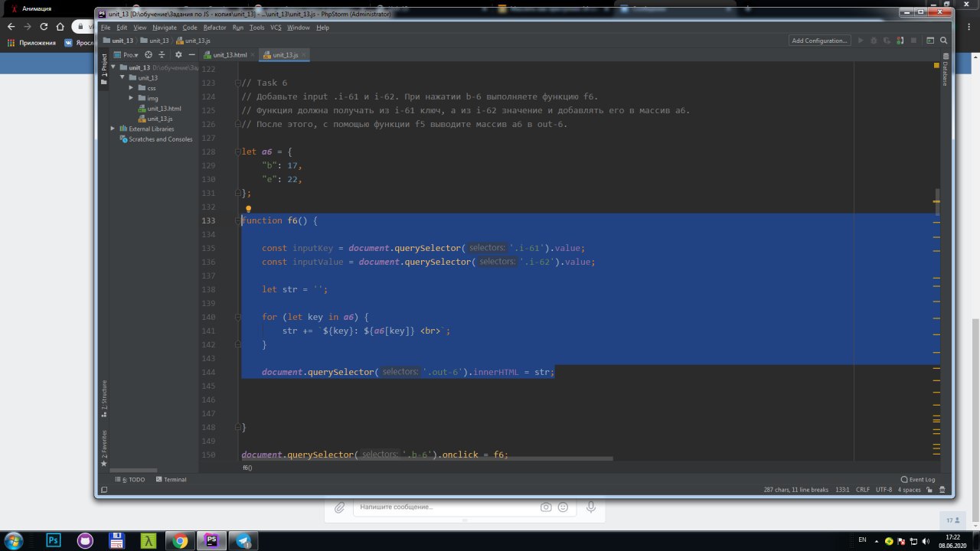Open Photoshop from the taskbar
This screenshot has width=980, height=551.
click(54, 540)
